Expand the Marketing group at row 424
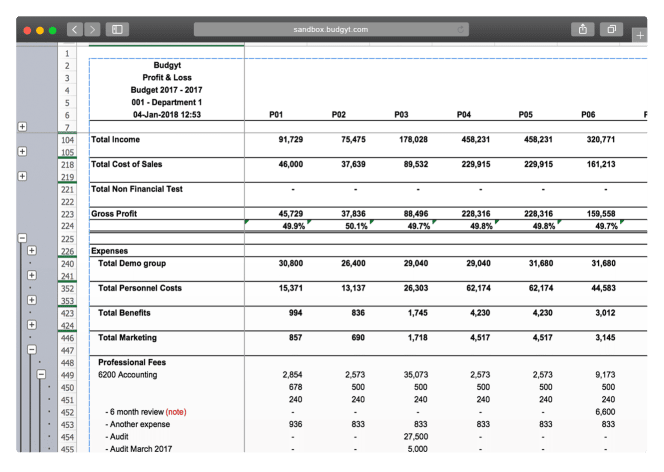 pyautogui.click(x=32, y=325)
